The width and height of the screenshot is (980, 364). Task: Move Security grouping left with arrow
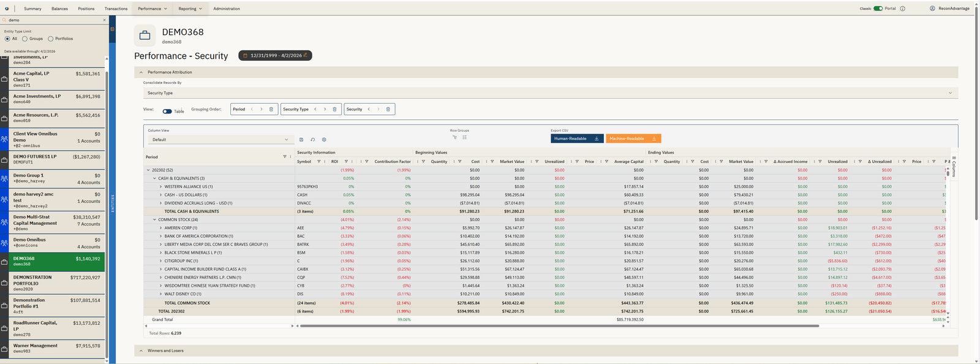coord(369,109)
